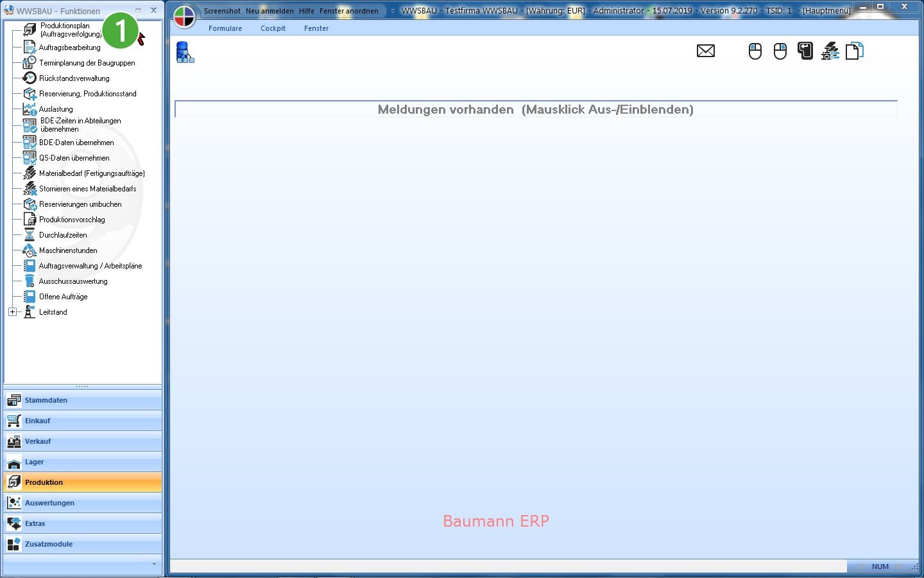The image size is (924, 578).
Task: Open the Funktionen panel pin button
Action: click(138, 10)
